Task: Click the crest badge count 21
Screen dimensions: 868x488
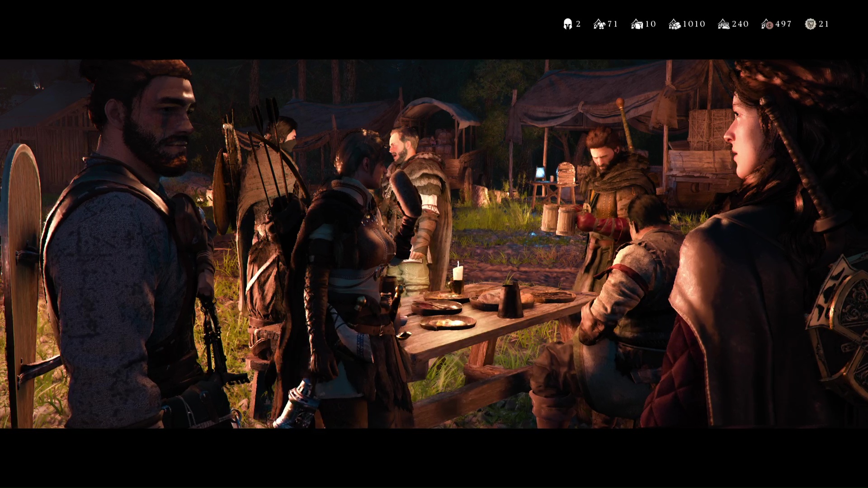Action: (824, 24)
